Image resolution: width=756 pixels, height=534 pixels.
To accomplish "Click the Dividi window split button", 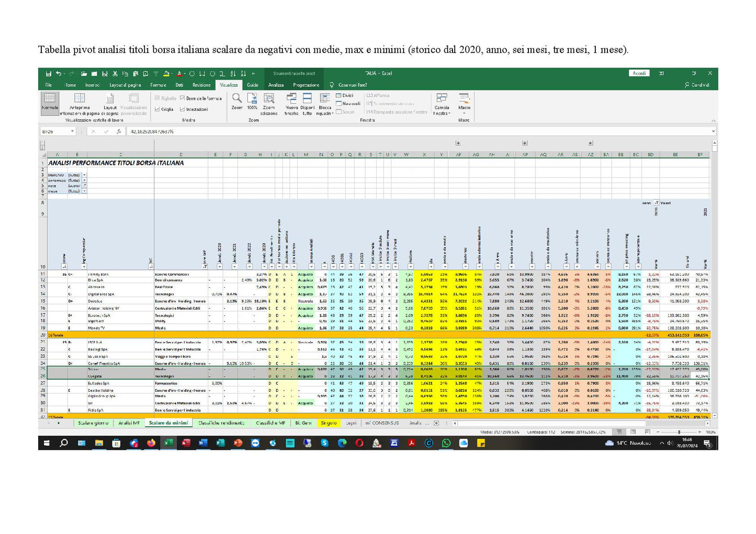I will point(345,96).
